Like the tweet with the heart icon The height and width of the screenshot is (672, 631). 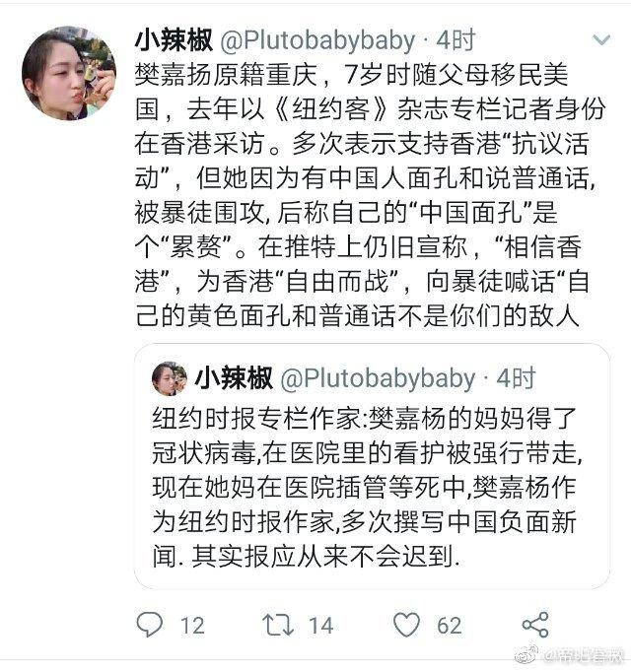[406, 625]
